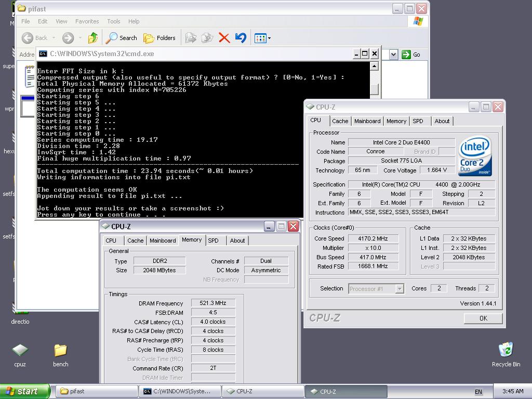Click EN language indicator in tray
Screen dimensions: 532x399
478,392
